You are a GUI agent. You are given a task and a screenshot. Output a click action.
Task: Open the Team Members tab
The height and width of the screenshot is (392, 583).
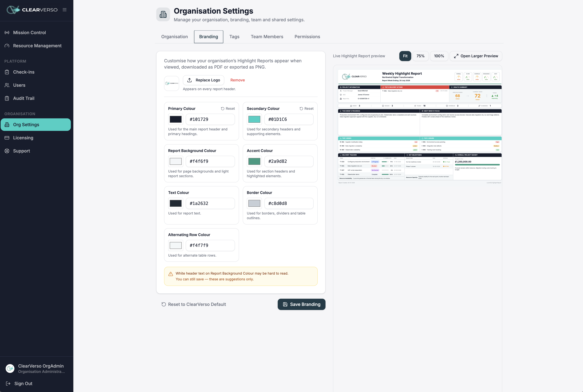[x=267, y=37]
